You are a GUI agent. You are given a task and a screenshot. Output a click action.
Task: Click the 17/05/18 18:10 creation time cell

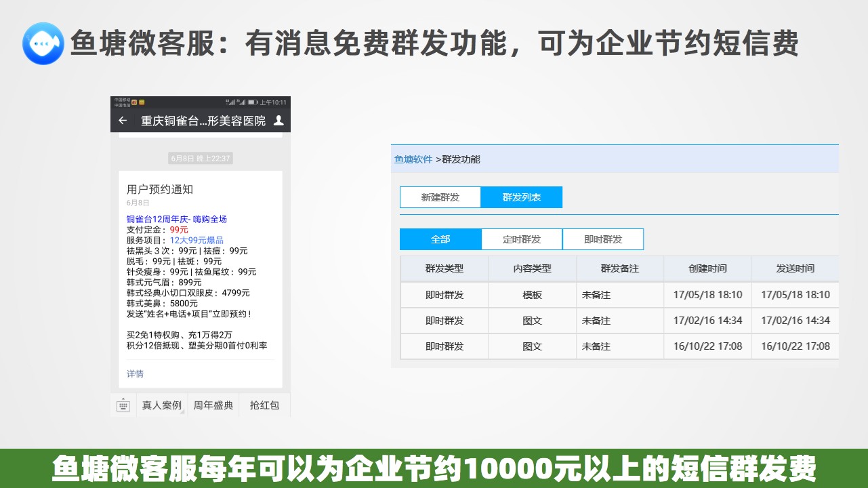(707, 295)
